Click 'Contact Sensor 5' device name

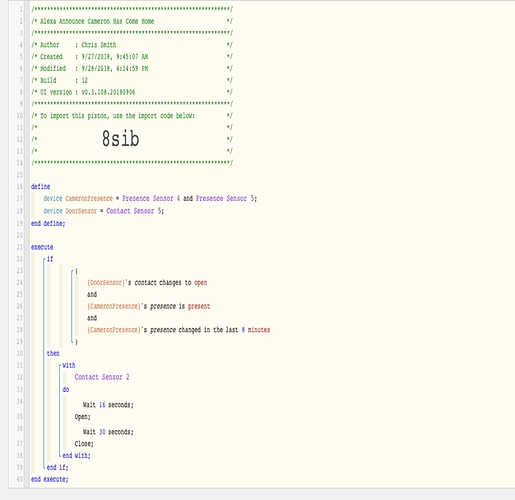(134, 211)
